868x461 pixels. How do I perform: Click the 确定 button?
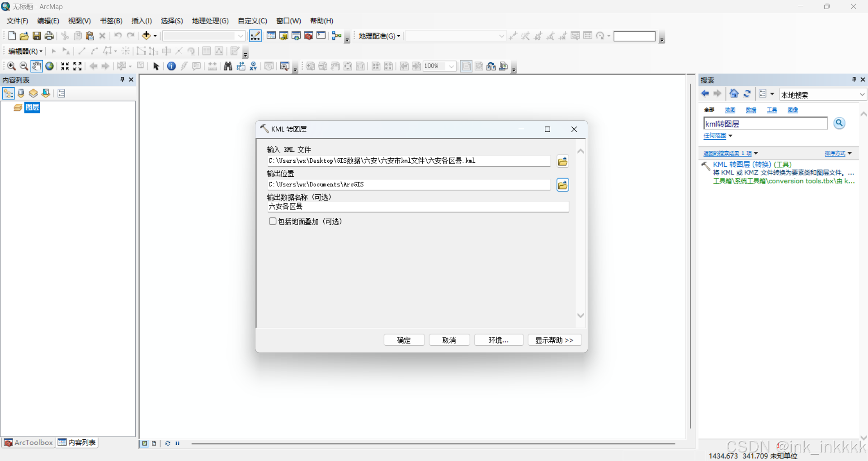pyautogui.click(x=404, y=340)
